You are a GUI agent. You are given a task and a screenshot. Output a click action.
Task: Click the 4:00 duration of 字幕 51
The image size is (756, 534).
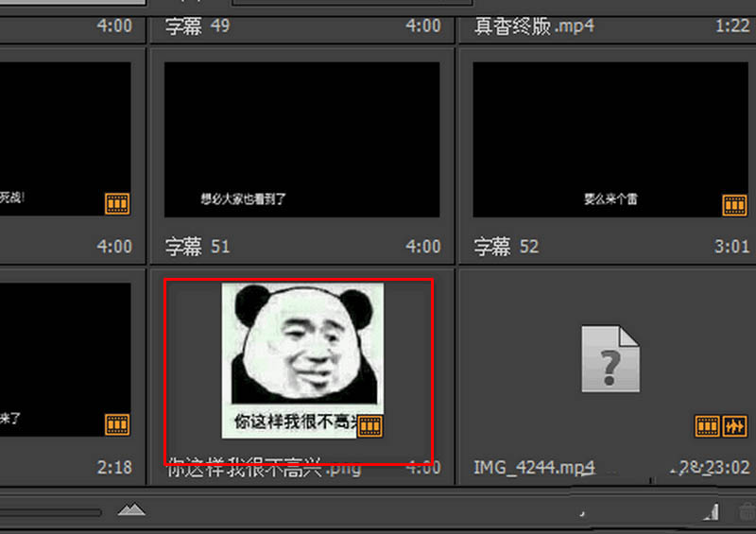[x=423, y=247]
